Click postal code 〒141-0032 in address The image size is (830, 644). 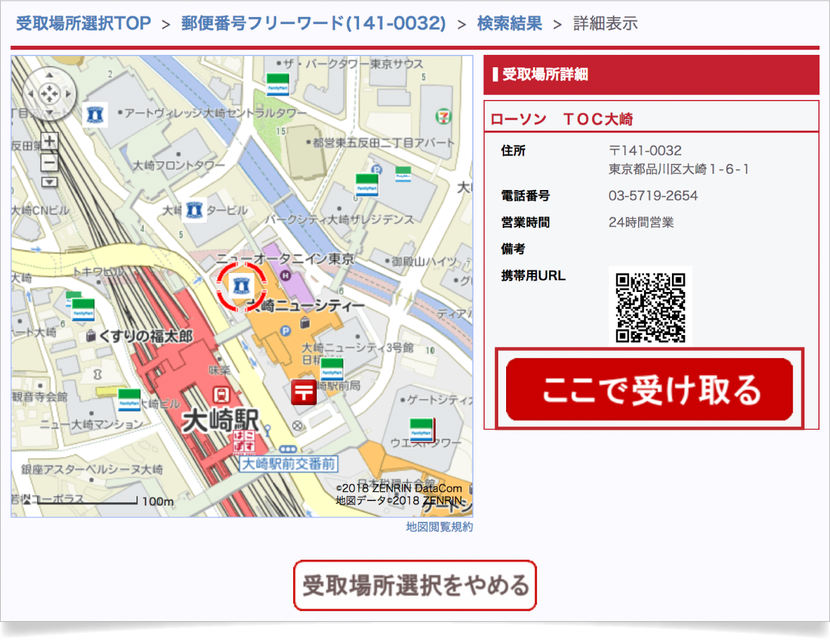[645, 150]
